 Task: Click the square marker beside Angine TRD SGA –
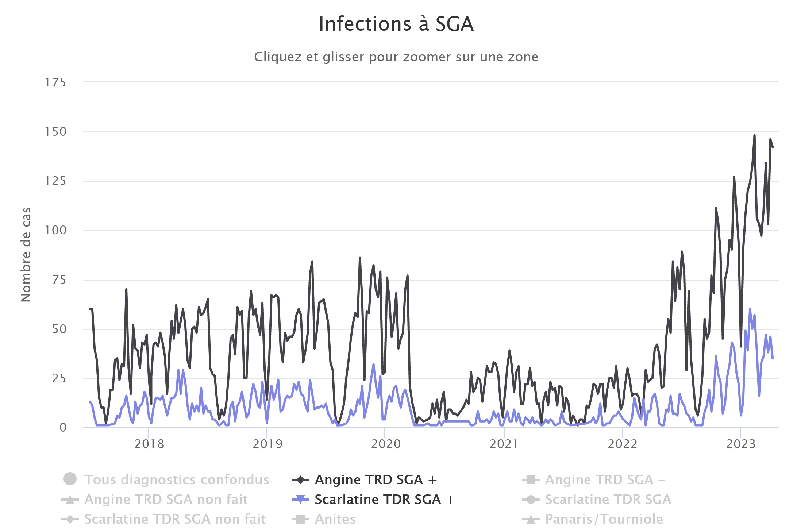coord(531,479)
